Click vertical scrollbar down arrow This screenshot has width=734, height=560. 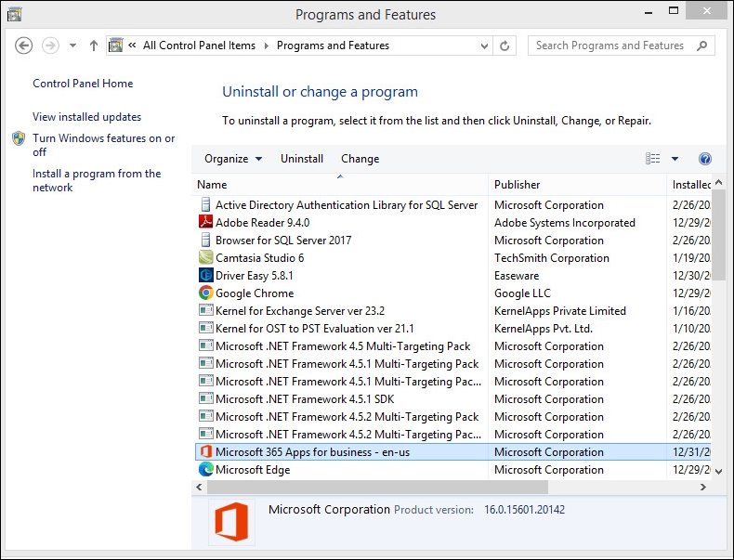point(719,472)
